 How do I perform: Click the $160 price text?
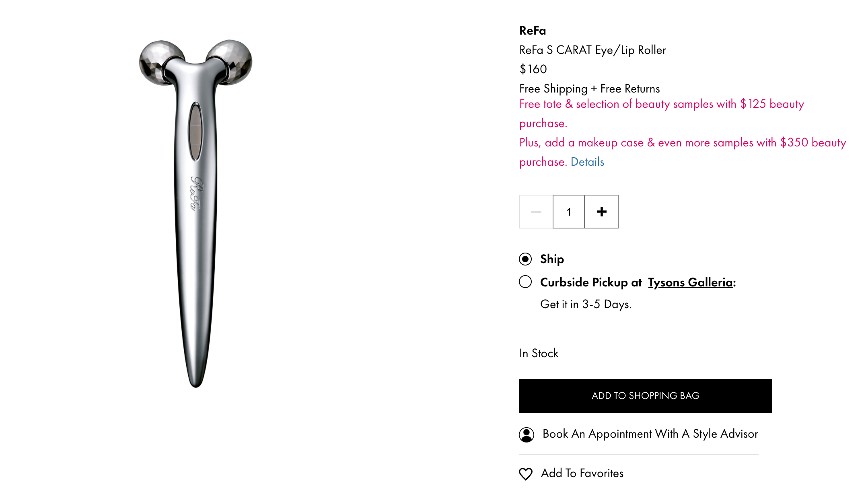point(533,69)
